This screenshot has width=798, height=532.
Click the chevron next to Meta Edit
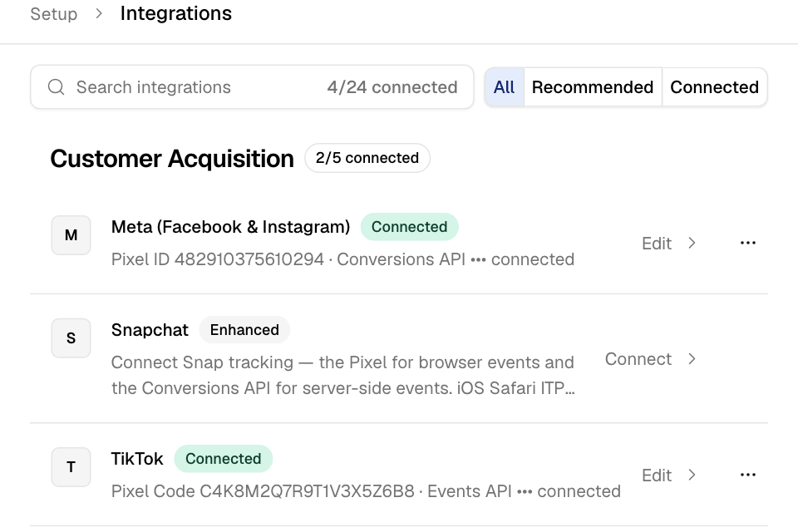tap(692, 243)
